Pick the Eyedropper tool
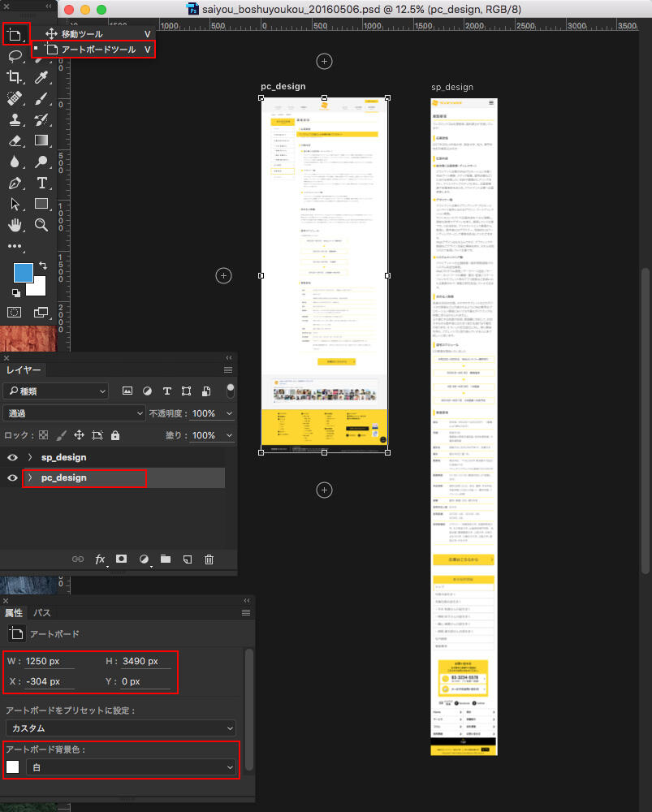Viewport: 652px width, 812px height. 42,77
